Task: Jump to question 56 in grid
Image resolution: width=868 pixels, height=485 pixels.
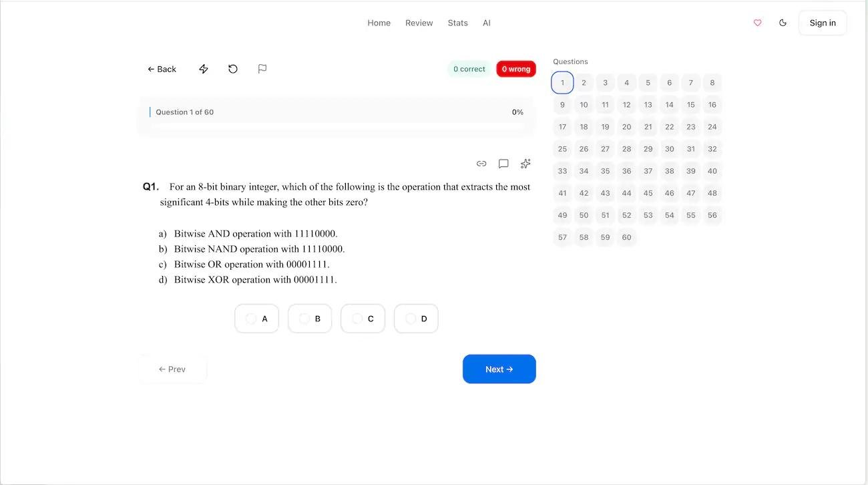Action: [x=712, y=215]
